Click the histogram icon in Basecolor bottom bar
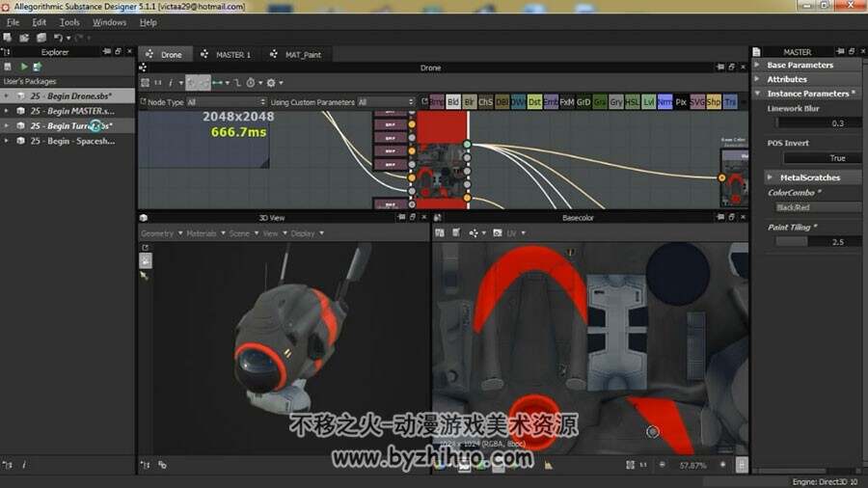This screenshot has width=868, height=488. pyautogui.click(x=548, y=465)
